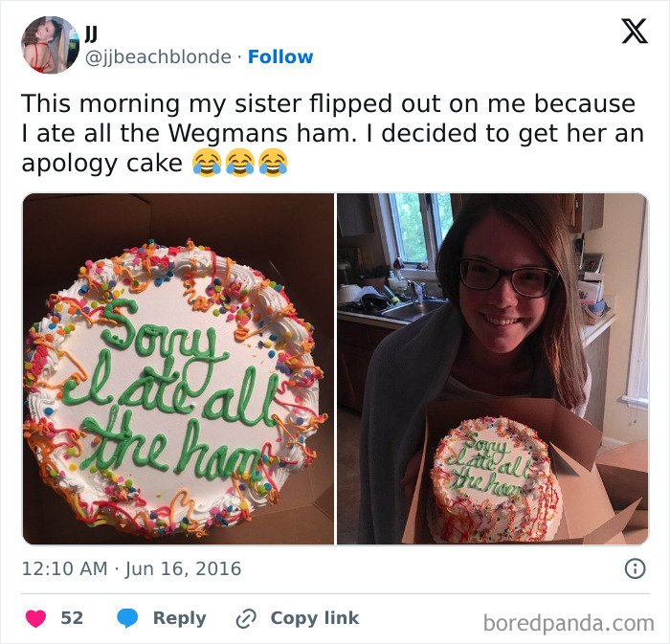Click the middle crying-laughing emoji
670x644 pixels.
[x=240, y=163]
